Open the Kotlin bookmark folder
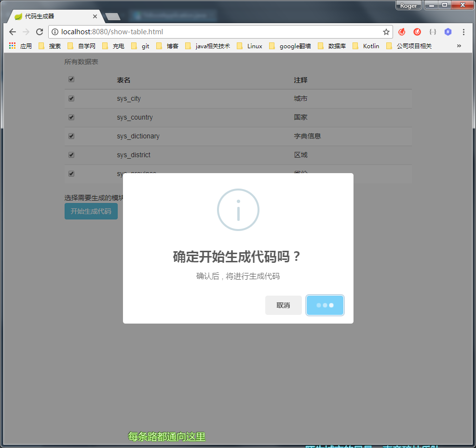476x448 pixels. click(366, 46)
